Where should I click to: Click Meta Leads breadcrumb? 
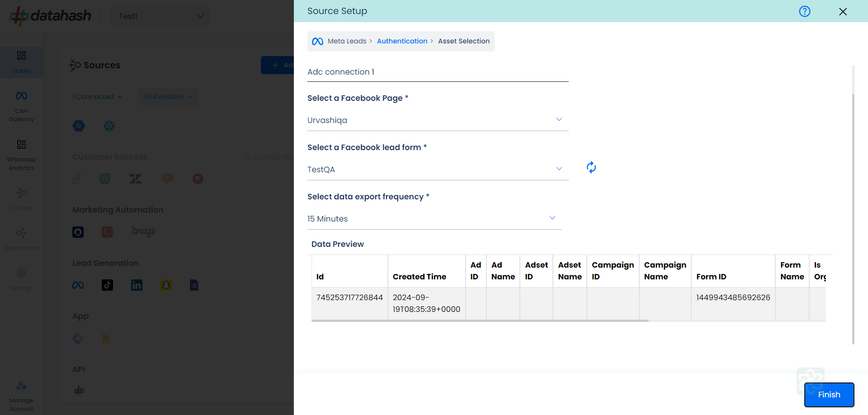click(347, 41)
